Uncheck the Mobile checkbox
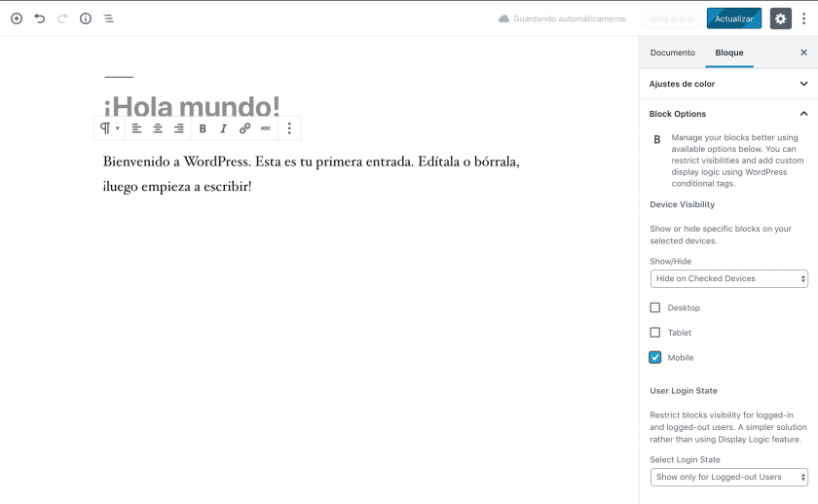This screenshot has height=504, width=818. (x=655, y=357)
